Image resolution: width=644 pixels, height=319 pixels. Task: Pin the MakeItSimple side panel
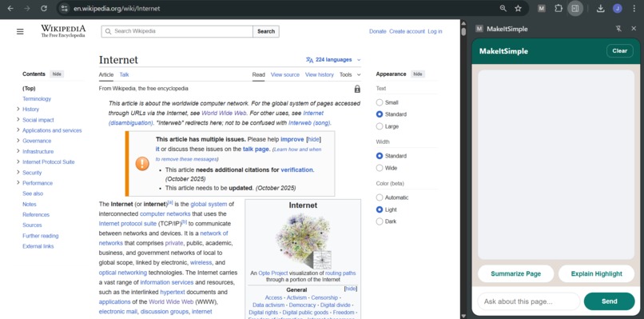point(618,28)
